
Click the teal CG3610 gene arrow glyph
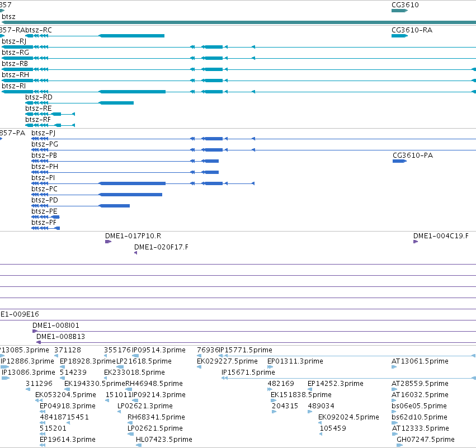399,11
